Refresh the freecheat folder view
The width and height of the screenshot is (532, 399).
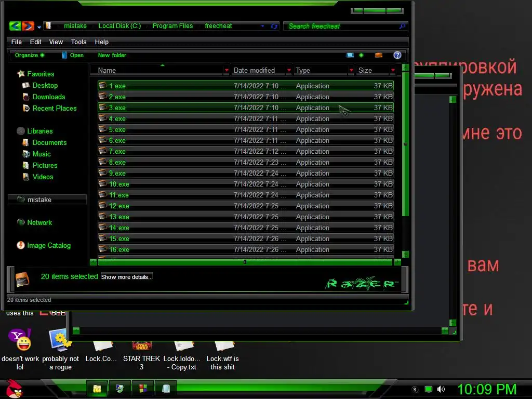[274, 26]
